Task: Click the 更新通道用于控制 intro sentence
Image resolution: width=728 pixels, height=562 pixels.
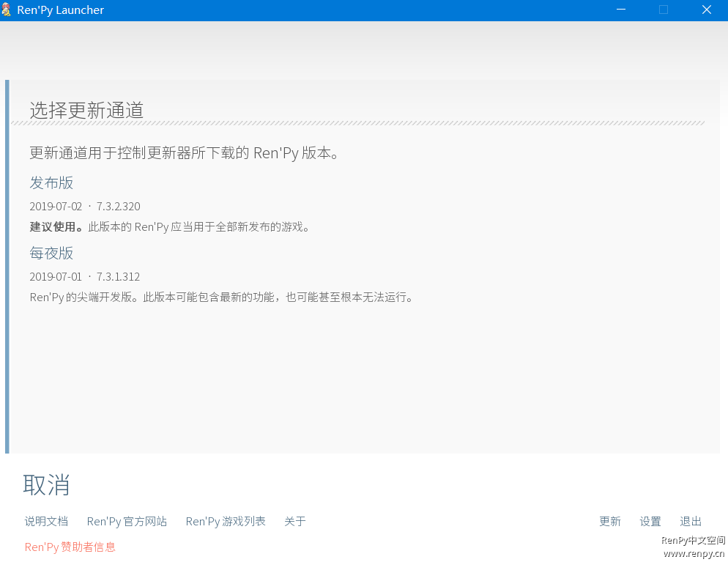Action: click(184, 153)
